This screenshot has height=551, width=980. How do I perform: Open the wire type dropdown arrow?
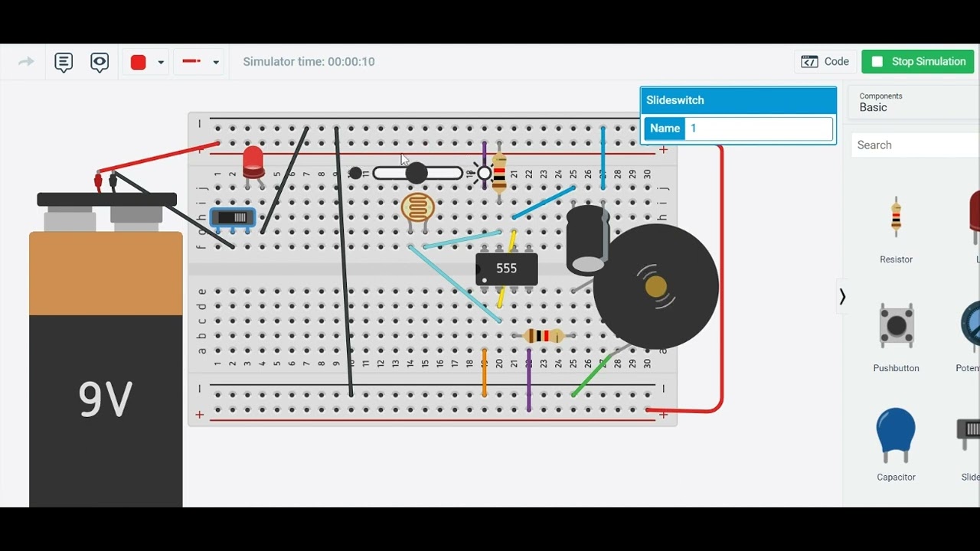click(216, 62)
